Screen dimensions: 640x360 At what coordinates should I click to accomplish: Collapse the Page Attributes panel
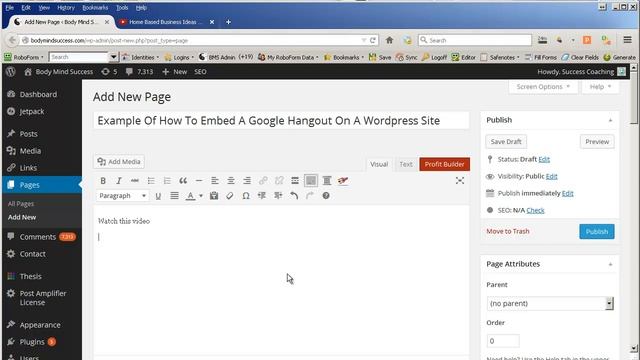click(610, 264)
